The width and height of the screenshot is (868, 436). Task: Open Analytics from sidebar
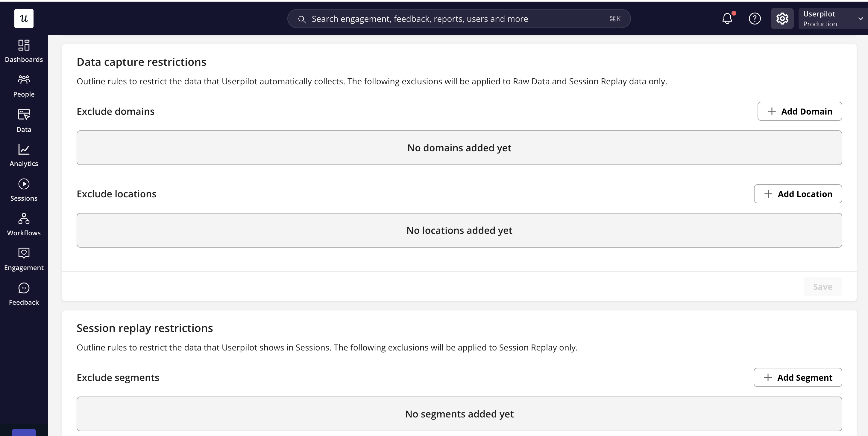24,156
